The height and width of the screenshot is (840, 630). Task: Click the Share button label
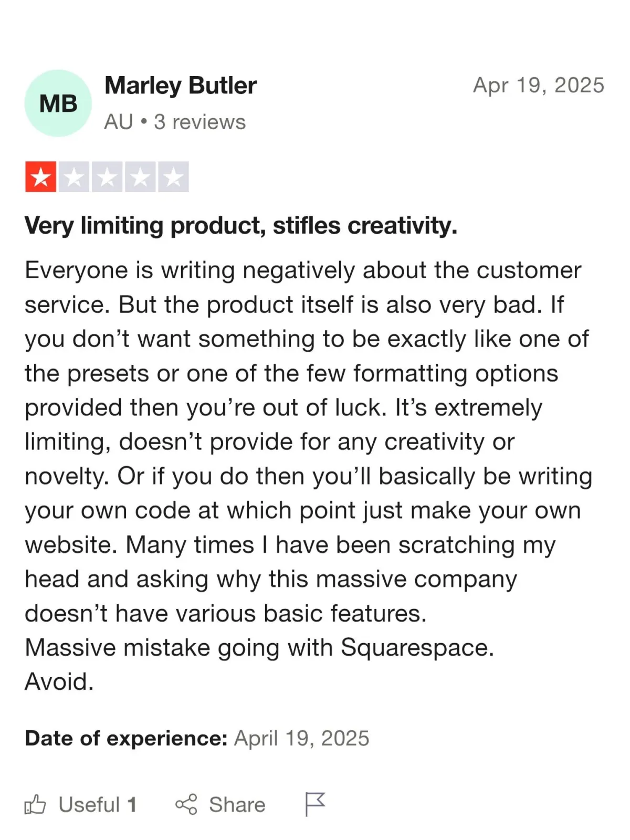point(237,804)
